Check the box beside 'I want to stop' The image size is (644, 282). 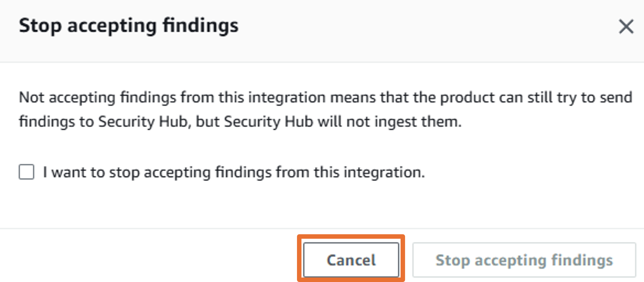(27, 172)
